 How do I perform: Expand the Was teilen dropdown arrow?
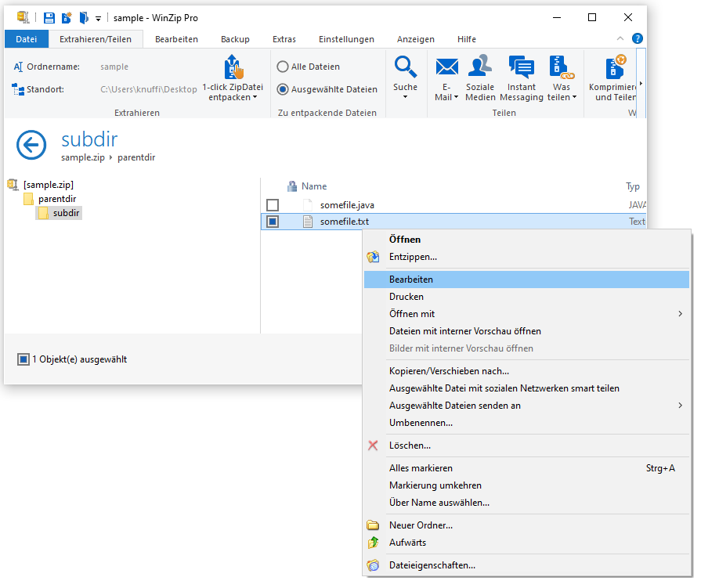coord(575,97)
